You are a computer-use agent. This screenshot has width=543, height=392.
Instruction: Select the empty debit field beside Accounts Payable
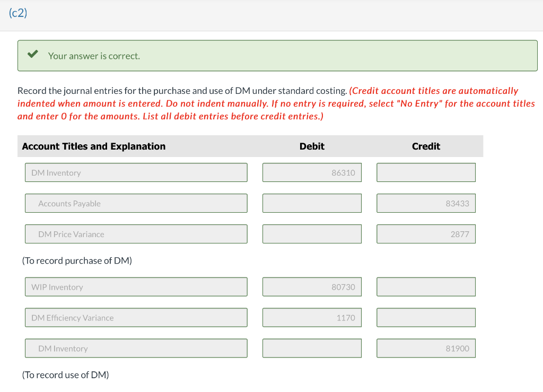click(x=312, y=203)
